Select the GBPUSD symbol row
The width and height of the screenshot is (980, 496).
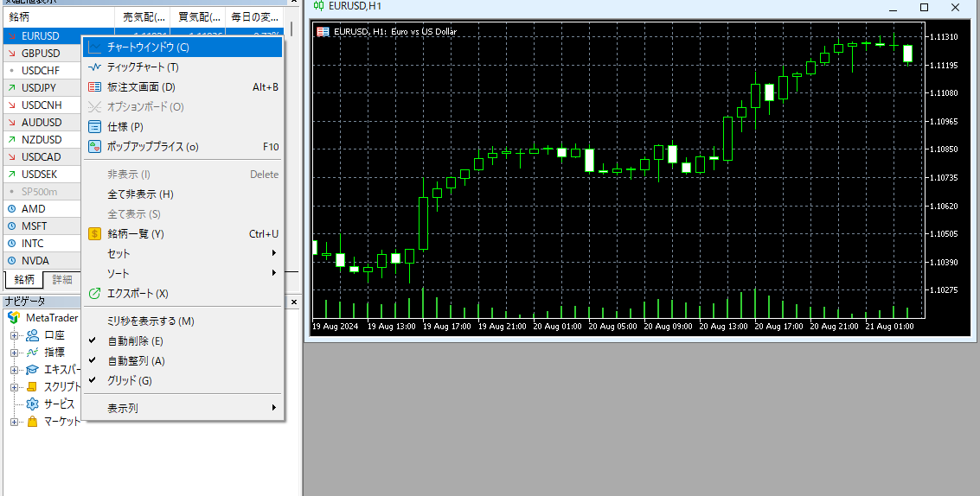41,53
